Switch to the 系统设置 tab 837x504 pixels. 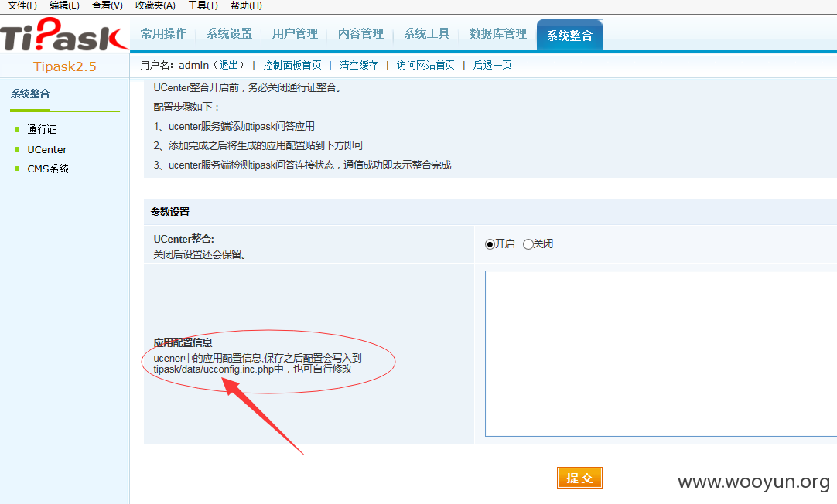point(230,33)
